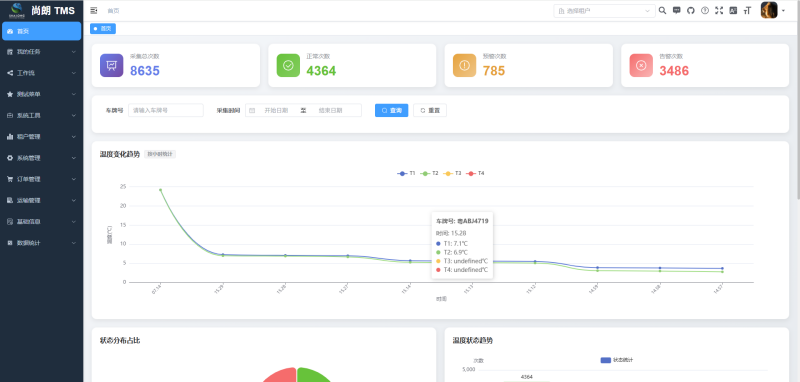Click the red X icon of the 3486 card
Viewport: 800px width, 382px height.
tap(641, 65)
